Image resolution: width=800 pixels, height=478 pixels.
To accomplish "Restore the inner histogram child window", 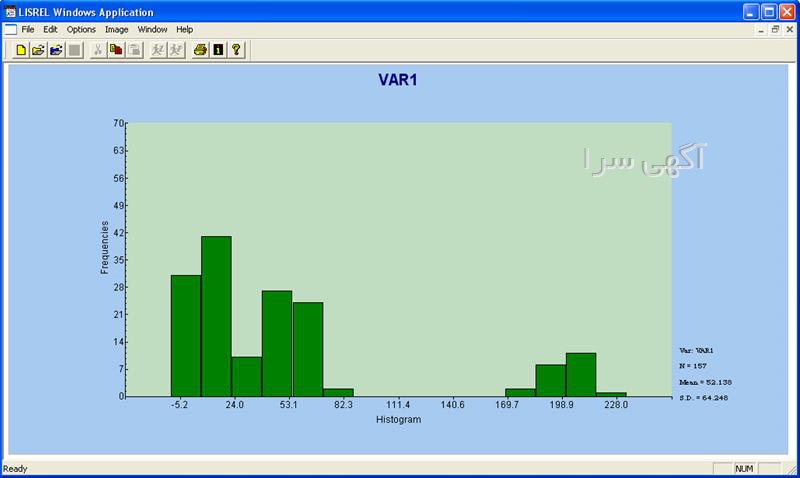I will 775,30.
